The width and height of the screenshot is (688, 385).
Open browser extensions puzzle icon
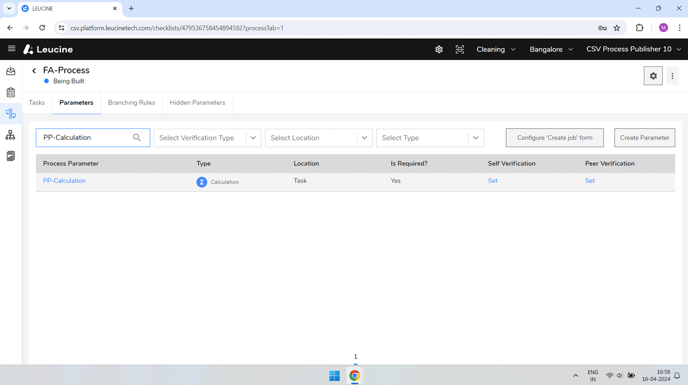click(639, 28)
